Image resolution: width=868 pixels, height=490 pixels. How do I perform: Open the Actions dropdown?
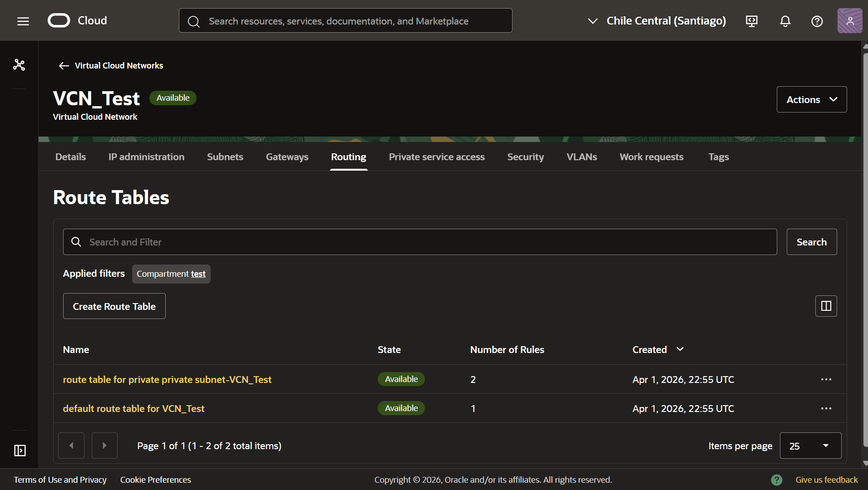coord(812,99)
